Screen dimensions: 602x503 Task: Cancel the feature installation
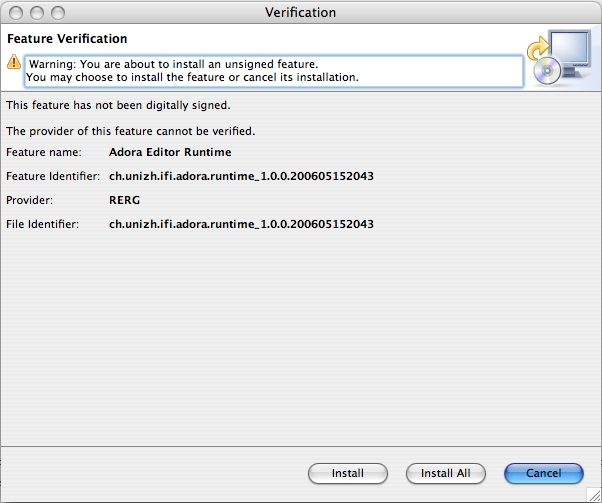(543, 473)
